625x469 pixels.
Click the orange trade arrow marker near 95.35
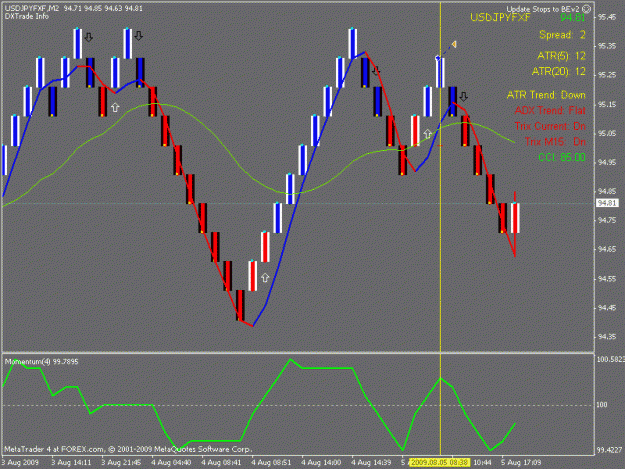point(454,44)
